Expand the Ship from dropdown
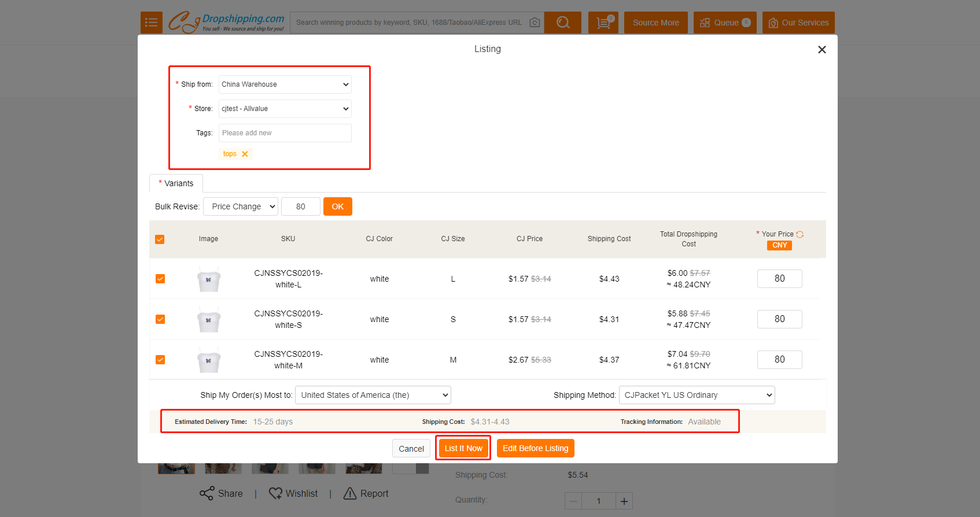This screenshot has height=517, width=980. click(285, 84)
